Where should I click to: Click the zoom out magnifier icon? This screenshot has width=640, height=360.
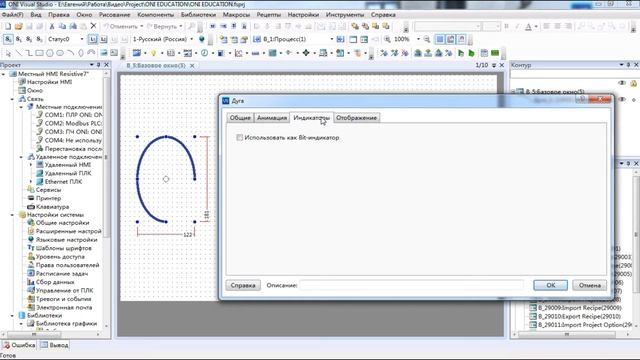click(x=427, y=39)
